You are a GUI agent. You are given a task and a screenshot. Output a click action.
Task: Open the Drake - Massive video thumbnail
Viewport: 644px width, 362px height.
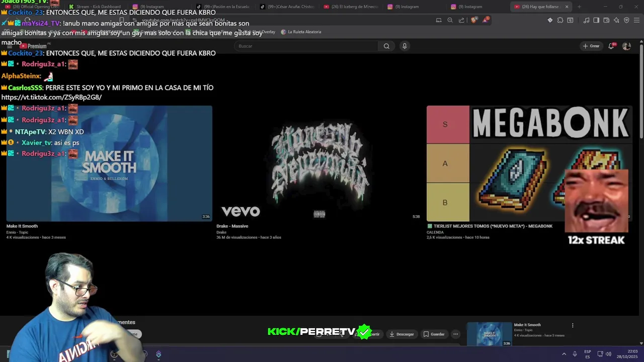point(319,163)
